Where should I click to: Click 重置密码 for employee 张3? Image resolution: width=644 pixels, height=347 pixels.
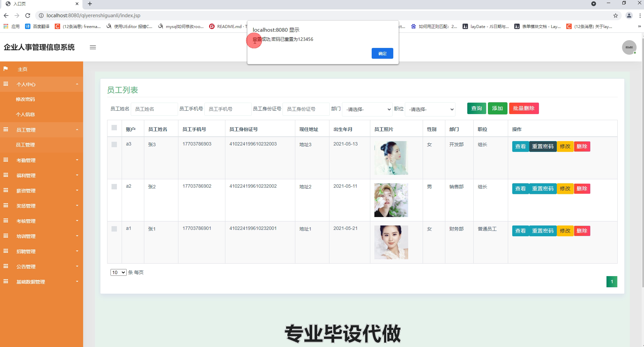click(x=543, y=146)
